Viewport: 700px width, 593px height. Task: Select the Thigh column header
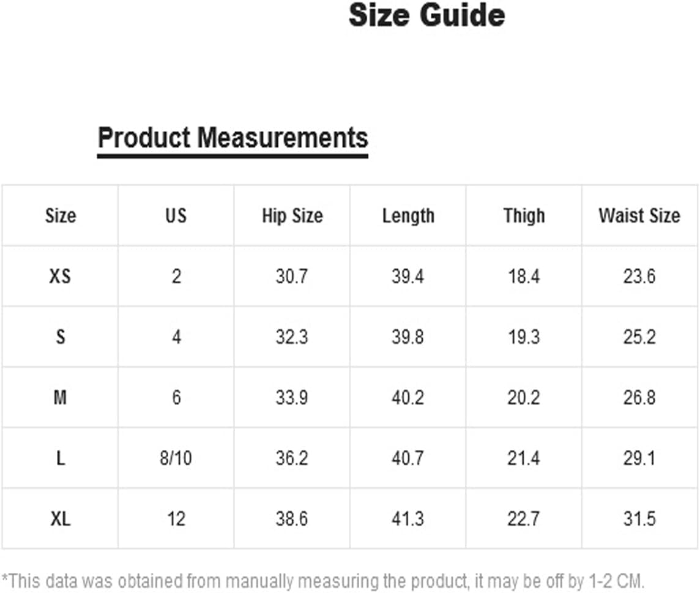(524, 215)
